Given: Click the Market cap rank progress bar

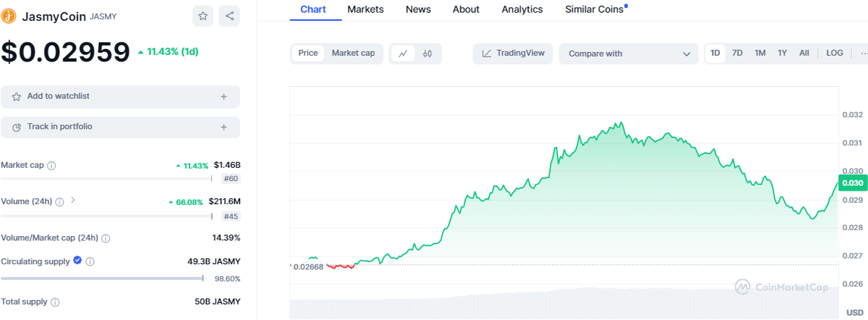Looking at the screenshot, I should 107,178.
